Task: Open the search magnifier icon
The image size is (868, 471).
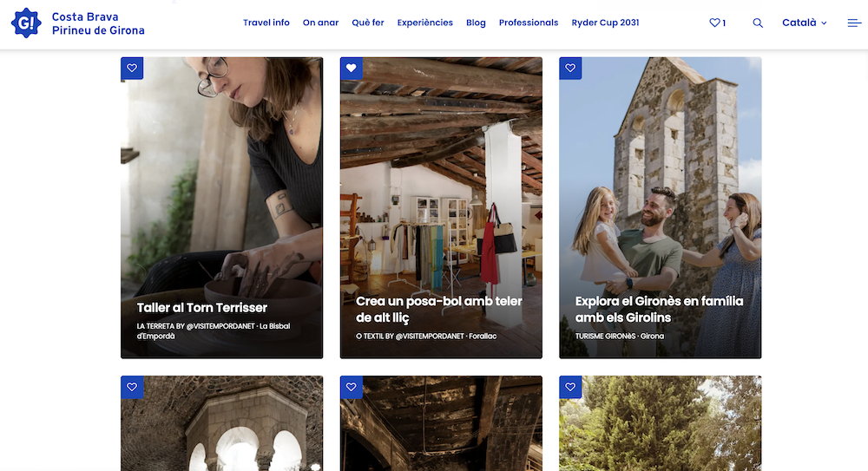Action: (758, 23)
